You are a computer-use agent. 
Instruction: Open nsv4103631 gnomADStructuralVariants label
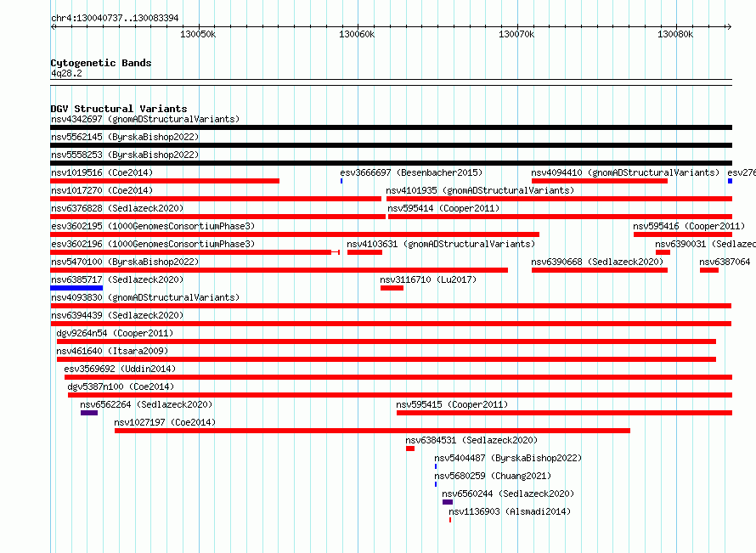[441, 244]
